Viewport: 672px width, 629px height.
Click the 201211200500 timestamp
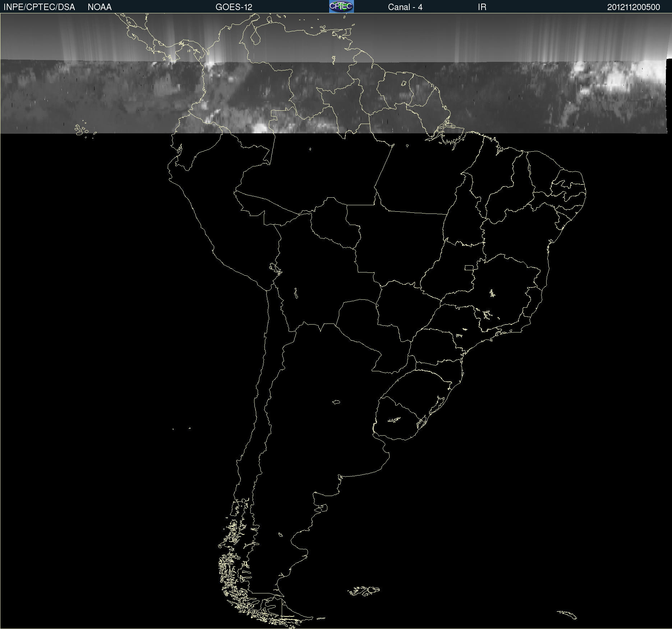tap(634, 7)
